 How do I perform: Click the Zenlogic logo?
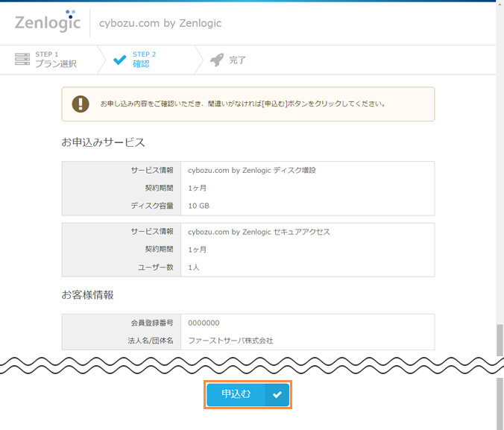coord(46,22)
